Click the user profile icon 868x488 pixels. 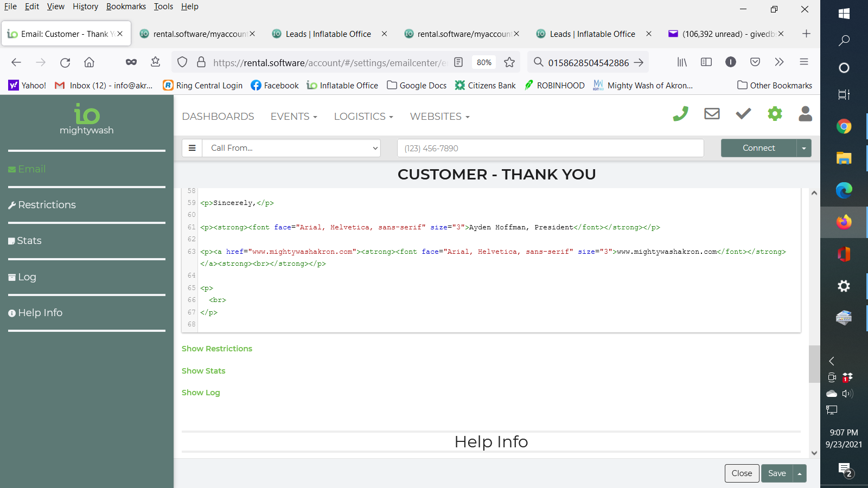click(x=806, y=114)
